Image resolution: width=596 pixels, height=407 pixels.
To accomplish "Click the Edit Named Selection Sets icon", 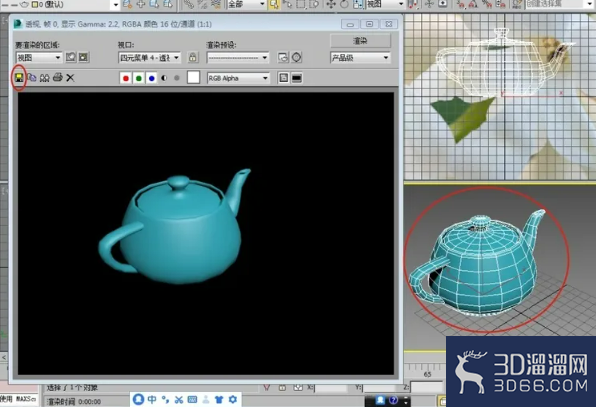I will 517,5.
